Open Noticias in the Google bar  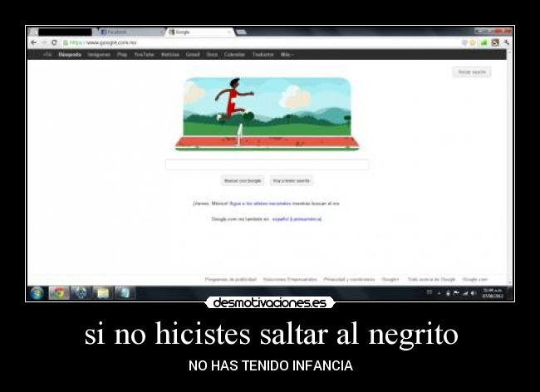[170, 55]
